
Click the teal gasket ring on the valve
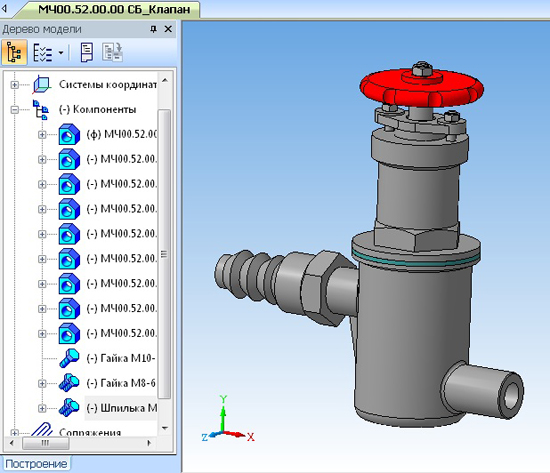point(416,260)
